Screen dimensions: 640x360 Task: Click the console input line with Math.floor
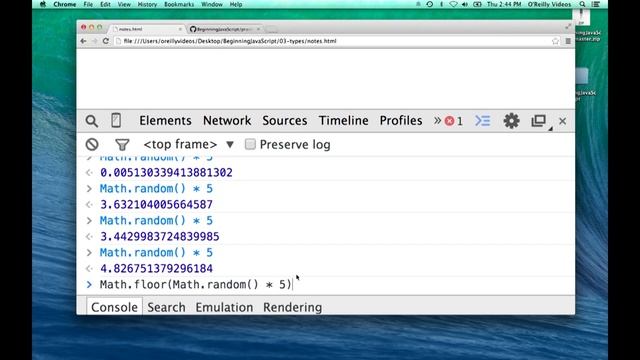click(326, 284)
